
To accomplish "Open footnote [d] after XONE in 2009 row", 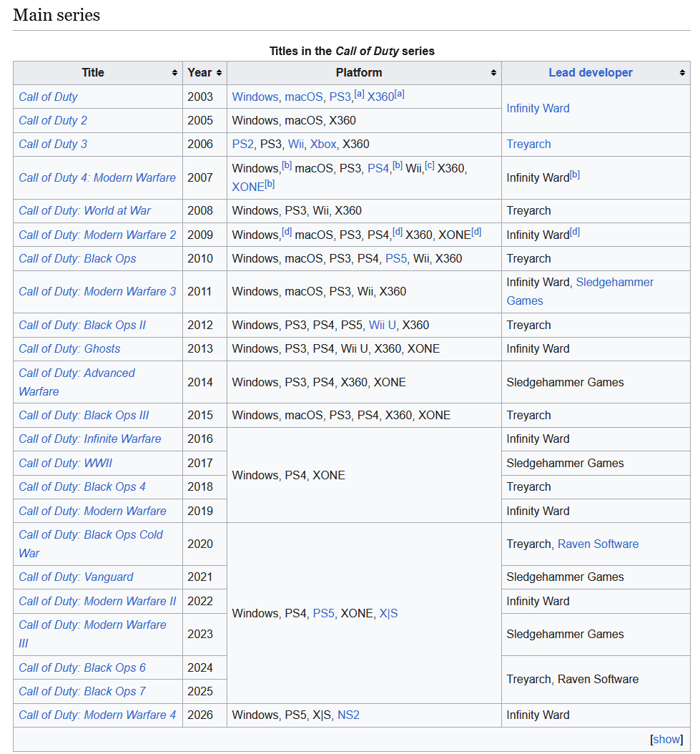I will 476,232.
